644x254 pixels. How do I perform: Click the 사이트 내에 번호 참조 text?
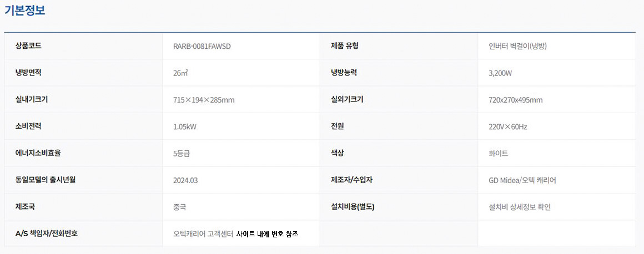point(267,234)
